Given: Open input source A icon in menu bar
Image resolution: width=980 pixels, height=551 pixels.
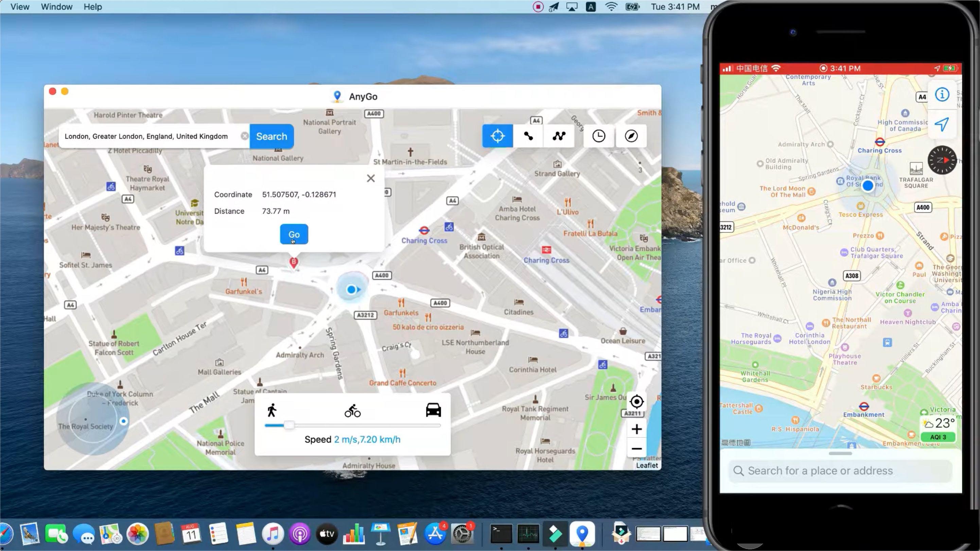Looking at the screenshot, I should point(591,7).
